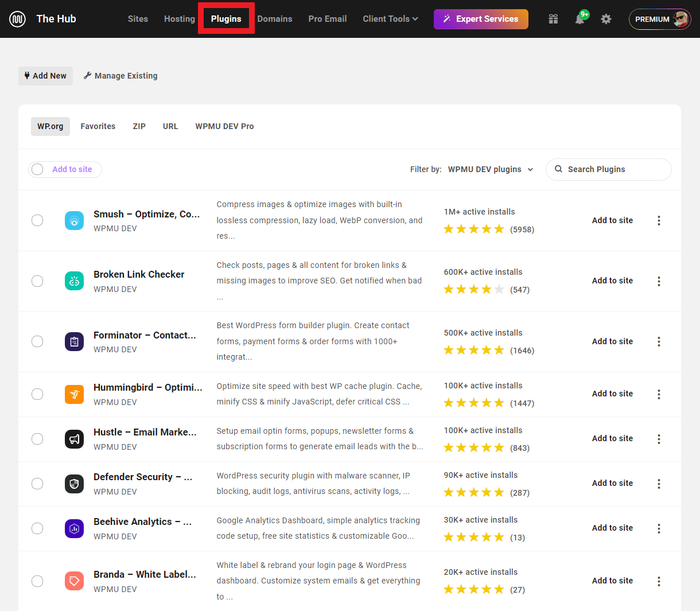Screen dimensions: 700x611
Task: Open the Hustle megaphone plugin icon
Action: (74, 439)
